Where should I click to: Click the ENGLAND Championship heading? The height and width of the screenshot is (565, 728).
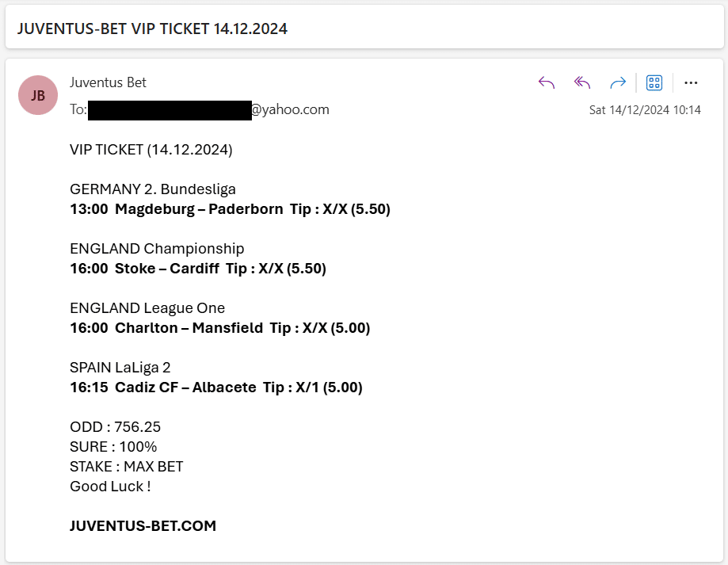click(157, 248)
